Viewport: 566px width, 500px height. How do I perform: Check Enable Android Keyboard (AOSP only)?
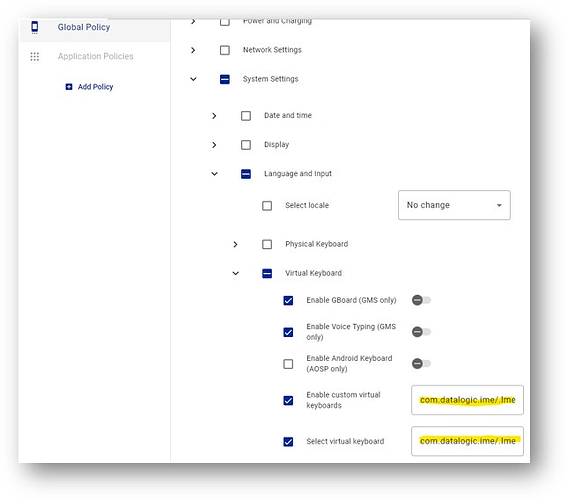pos(288,364)
